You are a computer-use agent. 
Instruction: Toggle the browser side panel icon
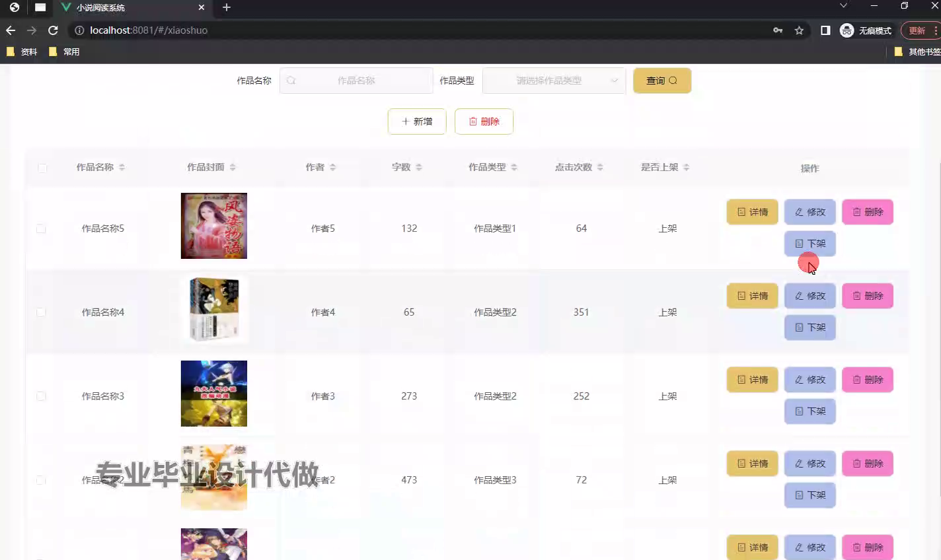point(825,30)
